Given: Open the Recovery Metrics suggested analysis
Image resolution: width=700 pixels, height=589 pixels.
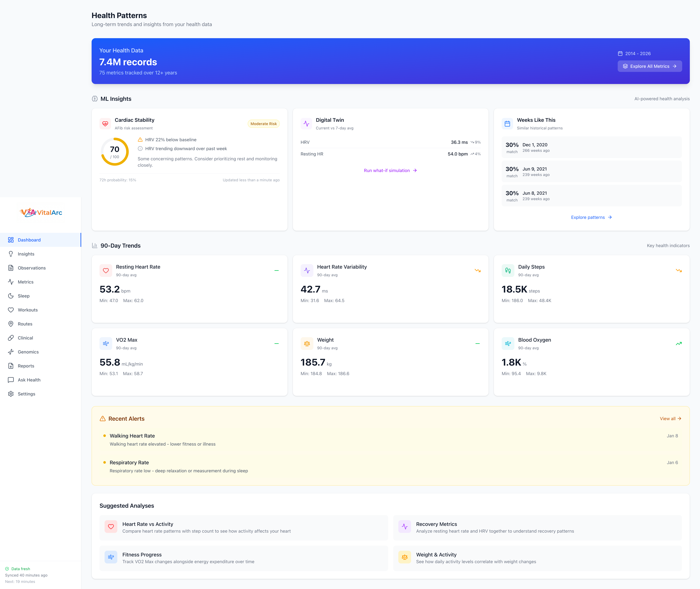Looking at the screenshot, I should (537, 528).
